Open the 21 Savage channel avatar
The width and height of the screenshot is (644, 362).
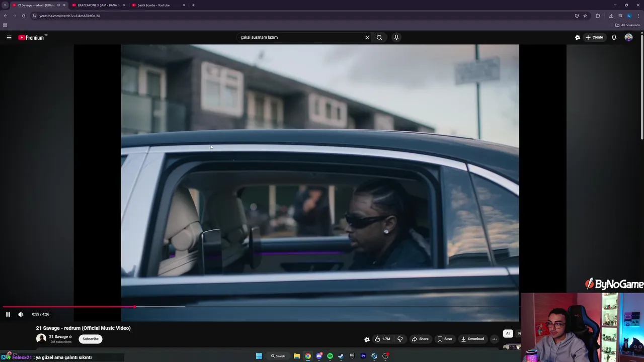click(41, 339)
